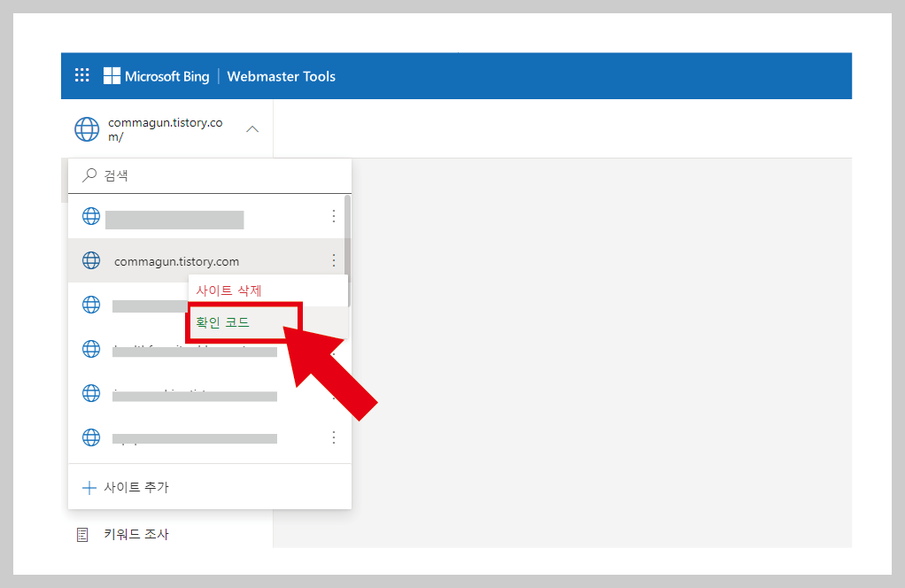Click globe icon of fifth site row
905x588 pixels.
[91, 393]
